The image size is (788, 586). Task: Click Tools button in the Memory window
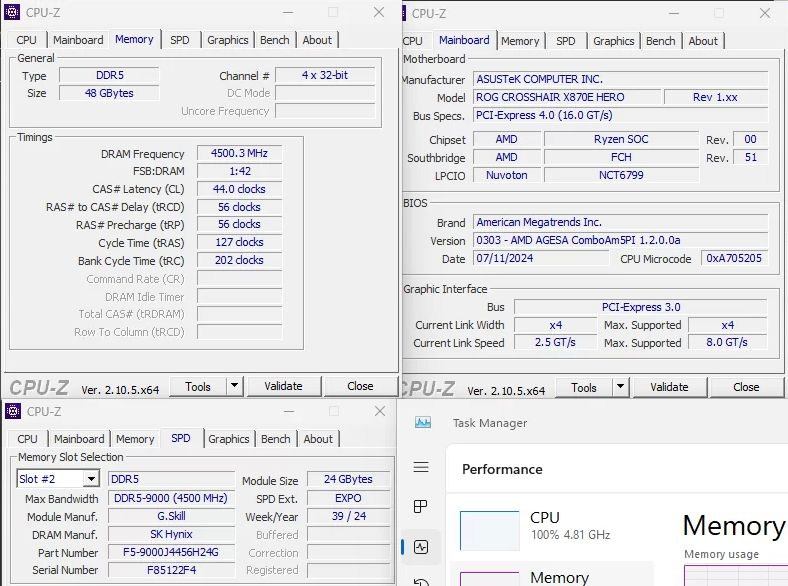click(198, 386)
